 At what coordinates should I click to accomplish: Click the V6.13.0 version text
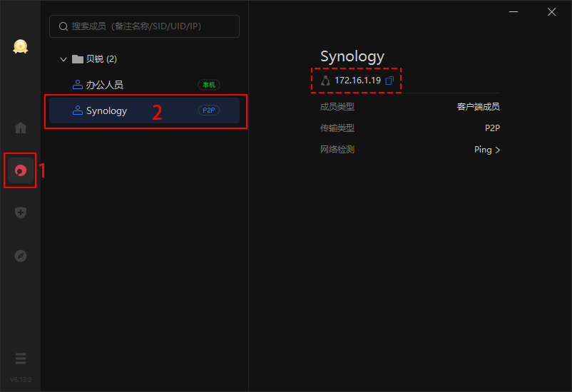click(x=21, y=380)
